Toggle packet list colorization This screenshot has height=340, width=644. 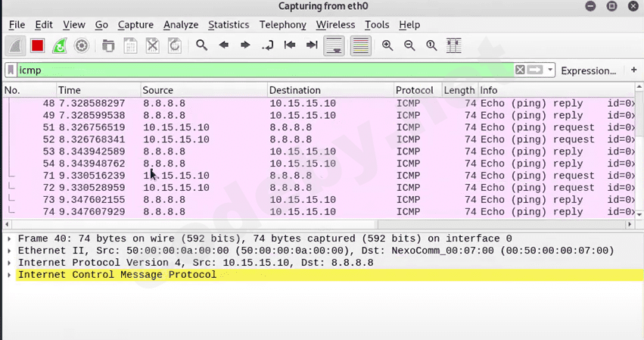click(x=360, y=45)
